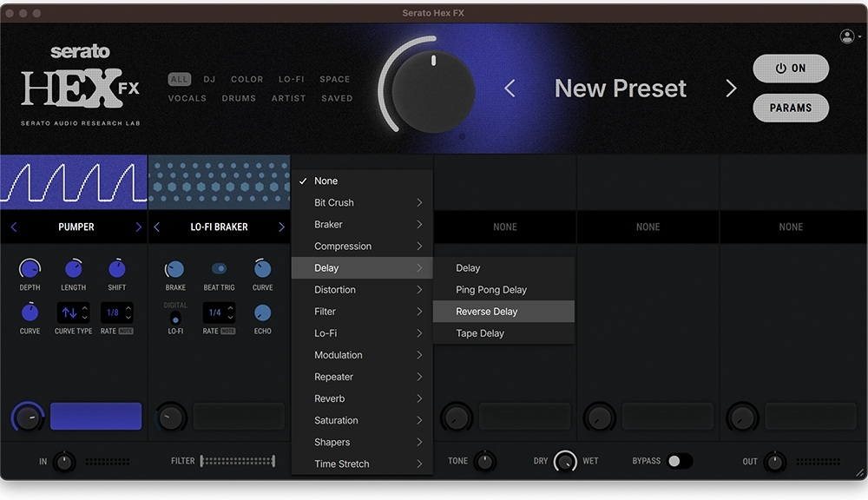Choose Ping Pong Delay from the submenu
Image resolution: width=868 pixels, height=500 pixels.
[x=503, y=290]
